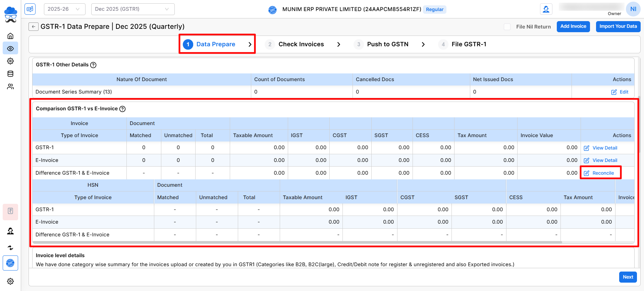Open the support agent icon in header
The image size is (644, 291).
click(x=546, y=9)
